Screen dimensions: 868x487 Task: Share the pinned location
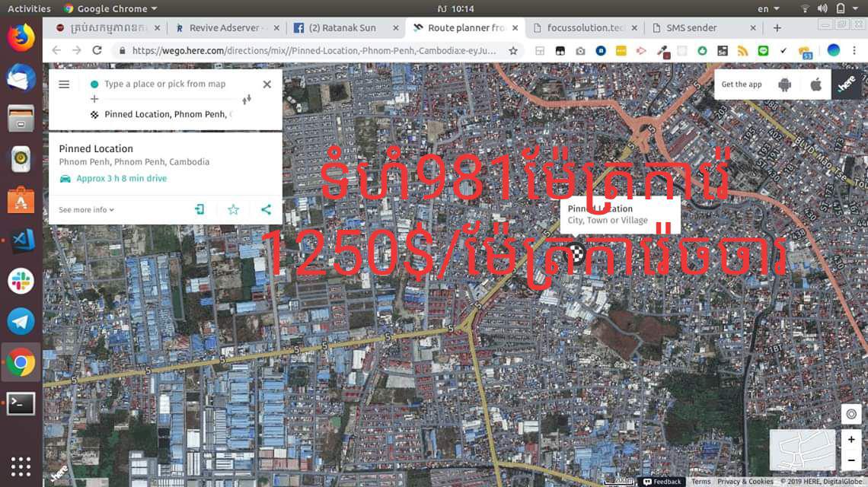266,209
